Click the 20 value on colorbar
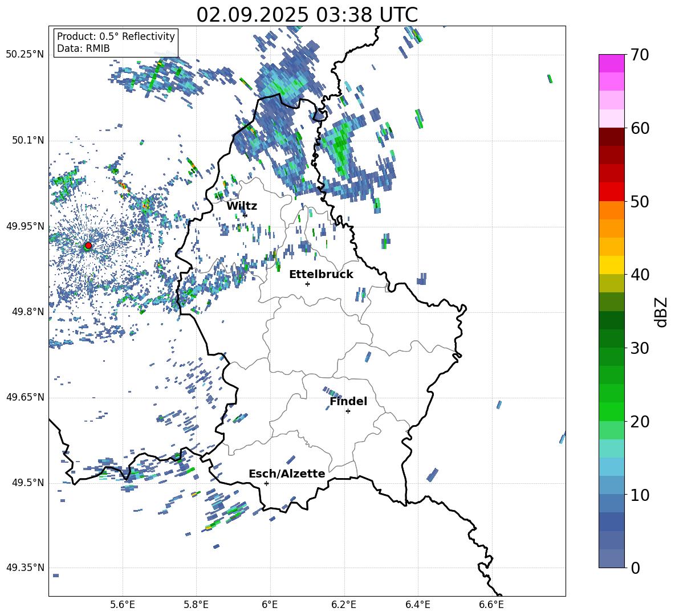 (640, 422)
